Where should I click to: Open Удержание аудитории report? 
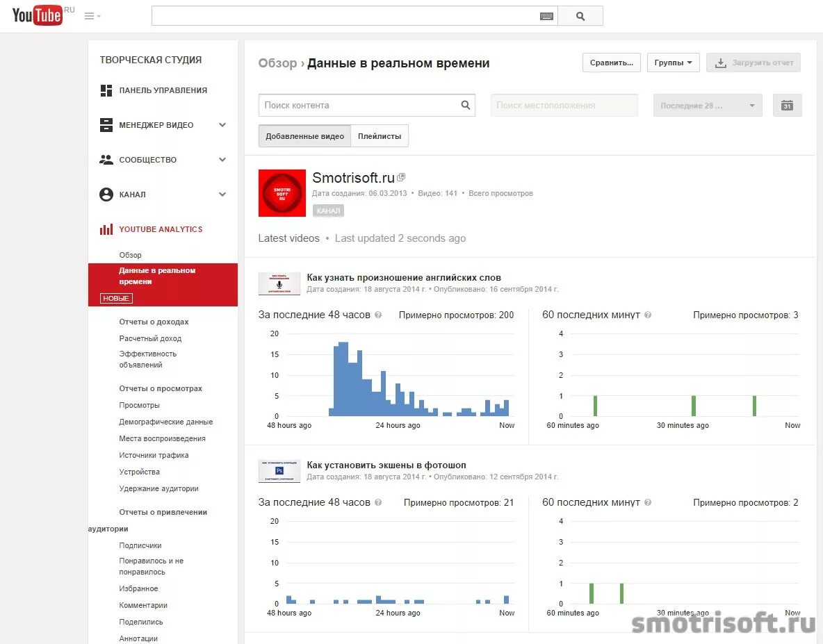coord(158,489)
